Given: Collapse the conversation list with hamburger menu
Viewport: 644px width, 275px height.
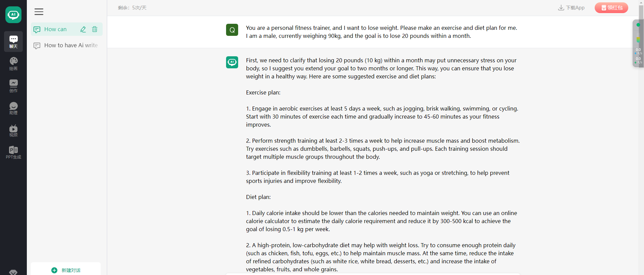Looking at the screenshot, I should [39, 12].
